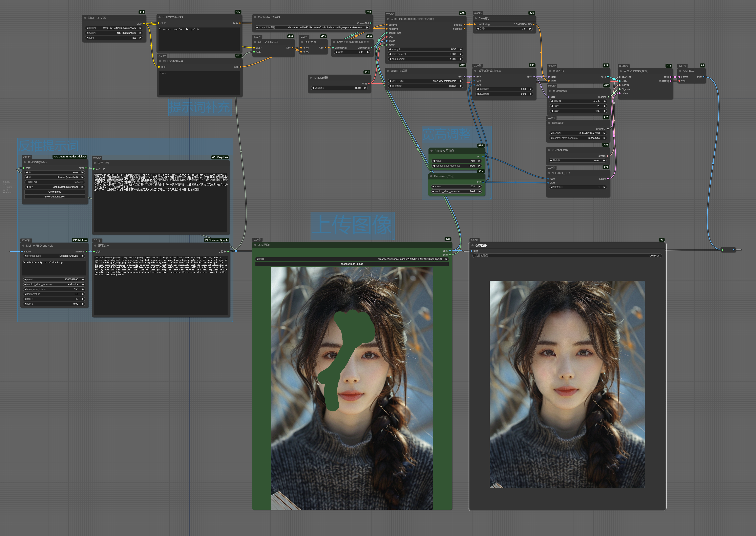Increase max_new_tokens with its right arrow
Viewport: 756px width, 536px height.
(x=83, y=289)
